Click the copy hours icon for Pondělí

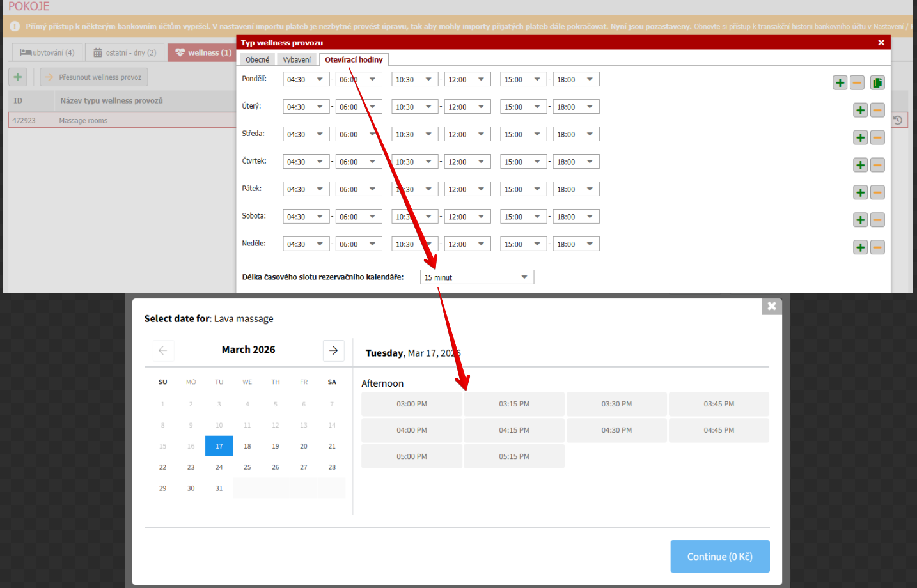coord(877,82)
